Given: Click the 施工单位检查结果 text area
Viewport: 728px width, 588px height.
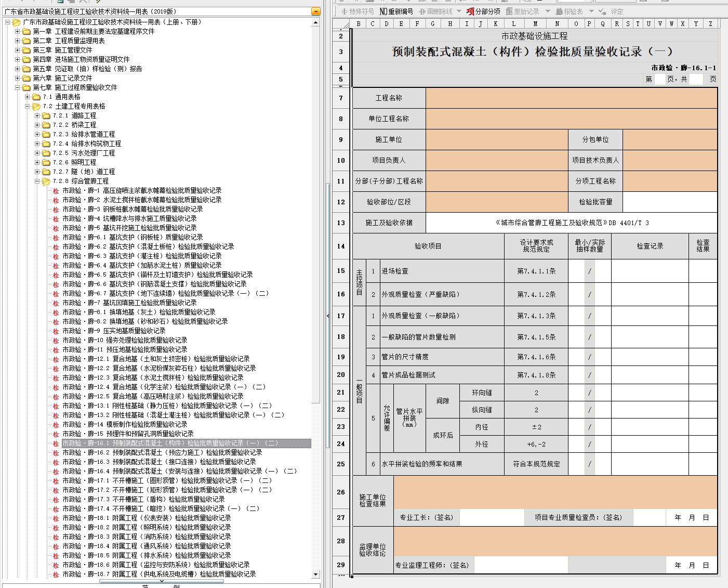Looking at the screenshot, I should [555, 491].
